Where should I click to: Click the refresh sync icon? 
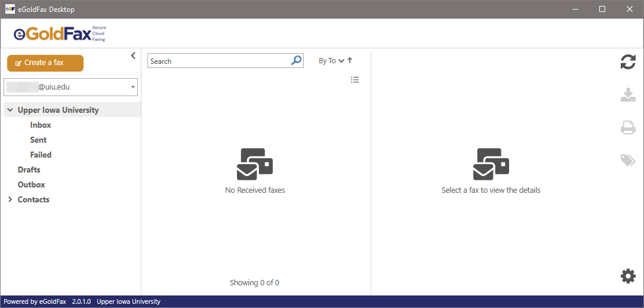(x=627, y=63)
